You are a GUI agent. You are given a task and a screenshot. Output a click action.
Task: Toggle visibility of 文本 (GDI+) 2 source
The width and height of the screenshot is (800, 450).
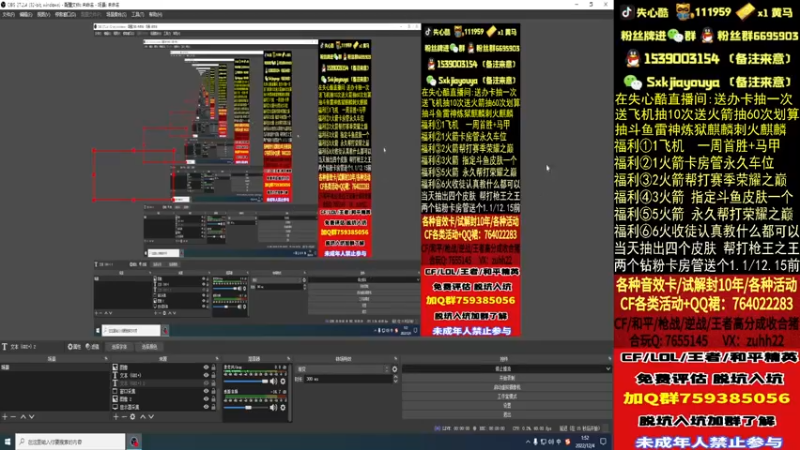(x=206, y=383)
